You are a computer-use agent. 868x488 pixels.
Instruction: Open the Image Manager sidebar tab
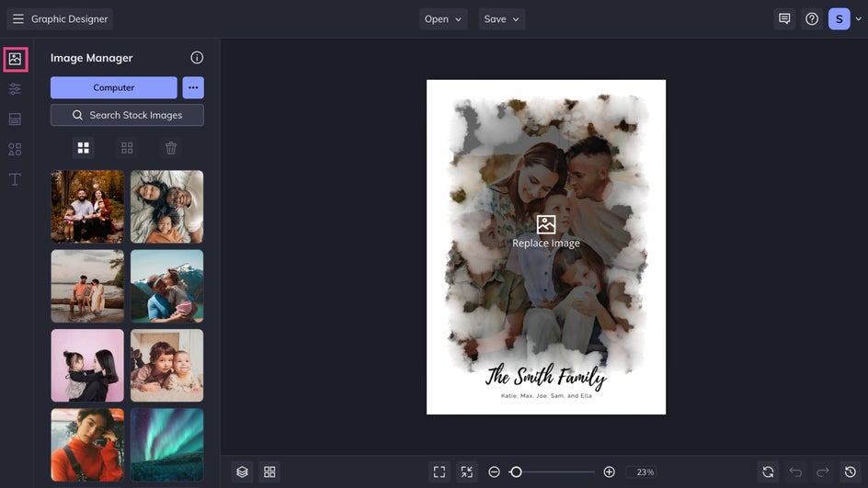[x=15, y=59]
